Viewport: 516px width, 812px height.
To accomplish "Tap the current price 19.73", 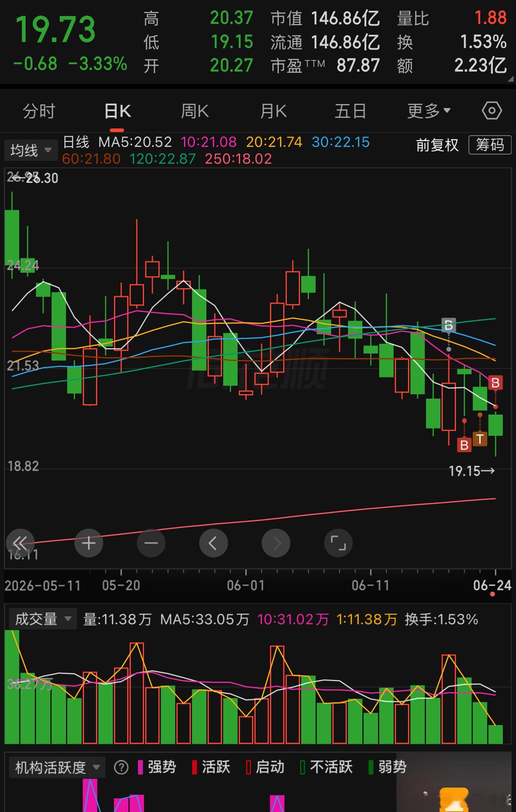I will pos(55,29).
